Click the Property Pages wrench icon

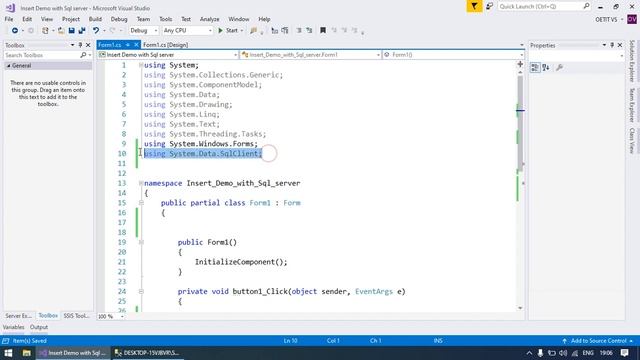pos(560,67)
